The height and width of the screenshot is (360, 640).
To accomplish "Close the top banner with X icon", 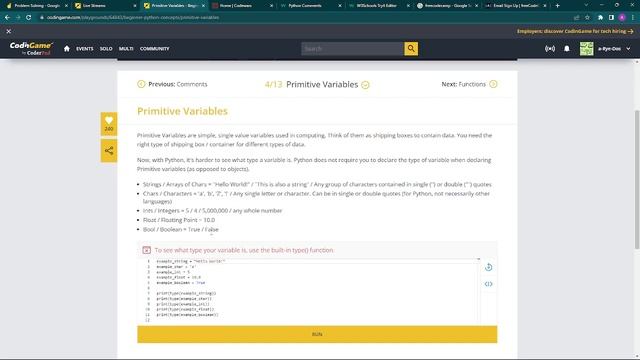I will (9, 31).
